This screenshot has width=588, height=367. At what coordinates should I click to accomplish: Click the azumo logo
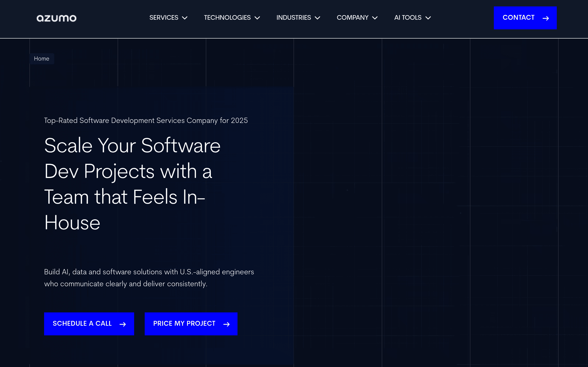[x=56, y=18]
